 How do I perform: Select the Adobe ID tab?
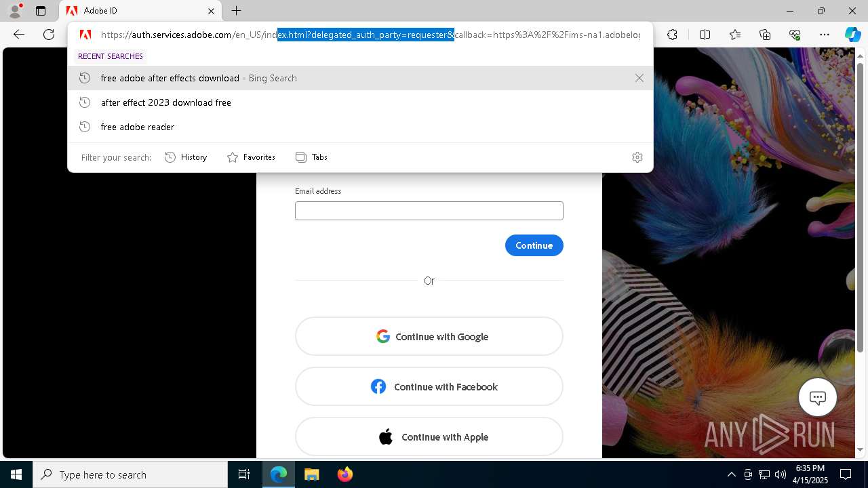pos(140,11)
